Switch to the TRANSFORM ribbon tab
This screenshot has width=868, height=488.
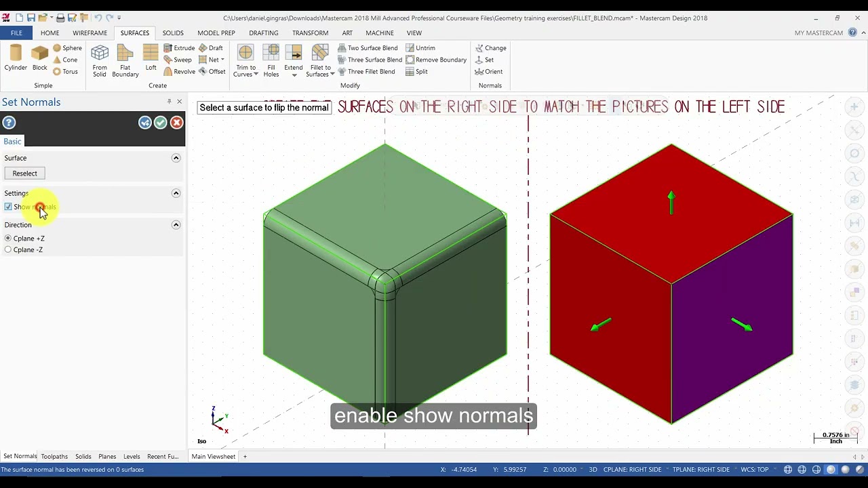(x=310, y=33)
